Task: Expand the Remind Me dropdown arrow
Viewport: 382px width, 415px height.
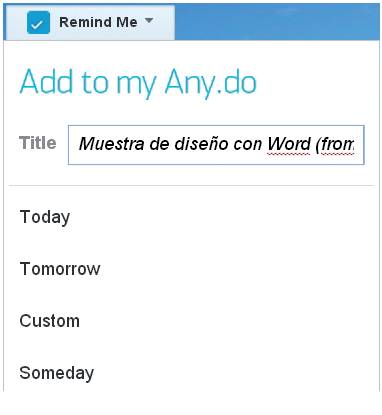Action: click(x=149, y=21)
